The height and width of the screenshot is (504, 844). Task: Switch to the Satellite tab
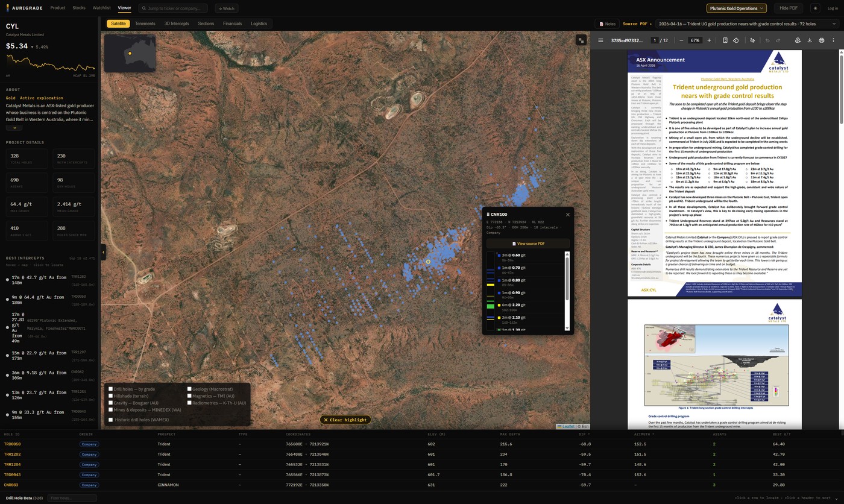119,24
